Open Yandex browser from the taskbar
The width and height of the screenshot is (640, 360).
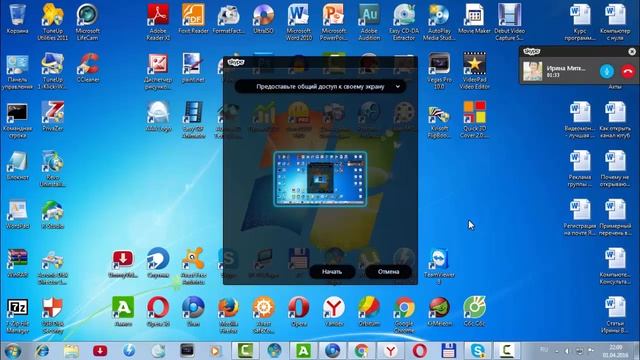[391, 351]
